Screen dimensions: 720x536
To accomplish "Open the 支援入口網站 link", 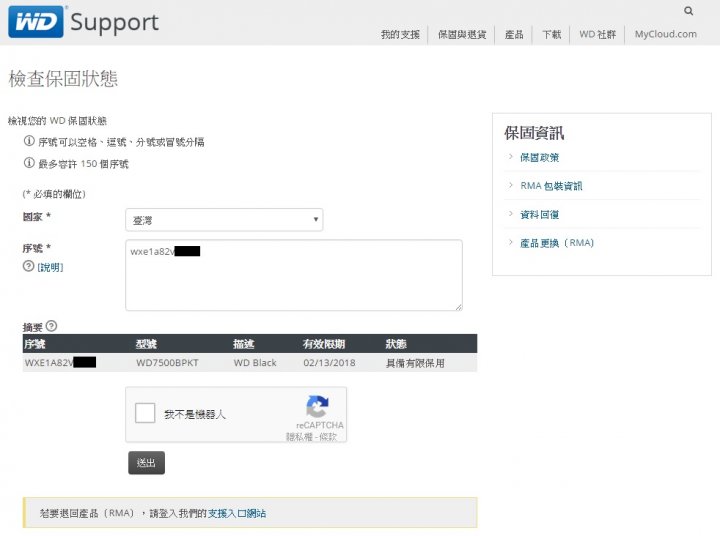I will [x=237, y=513].
